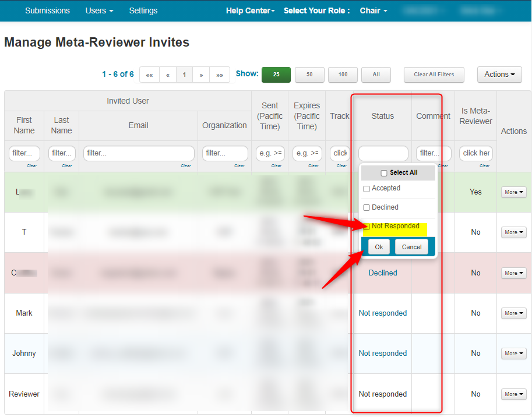
Task: Click the Status column header
Action: pos(383,116)
